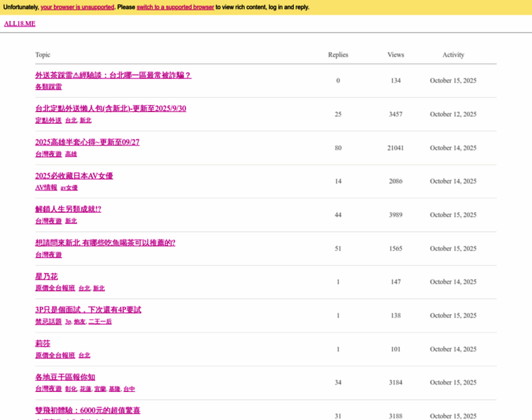Click the 二王一后 tag
This screenshot has height=420, width=532.
100,322
